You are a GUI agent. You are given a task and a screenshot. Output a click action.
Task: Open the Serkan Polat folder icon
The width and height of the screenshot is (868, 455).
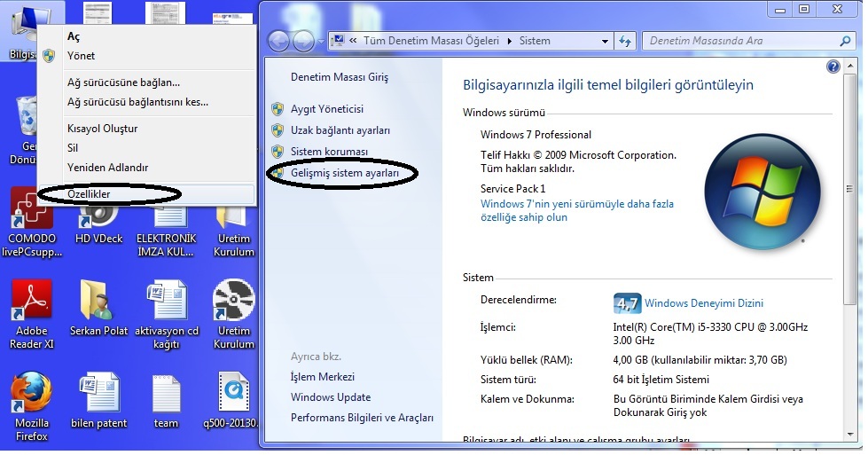click(x=98, y=302)
